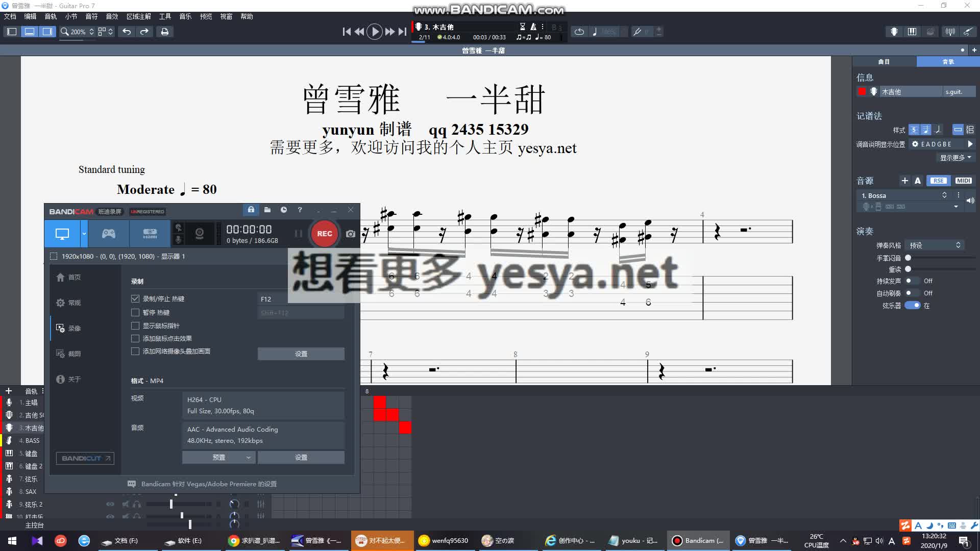The width and height of the screenshot is (980, 551).
Task: Start playback with the play button
Action: (375, 32)
